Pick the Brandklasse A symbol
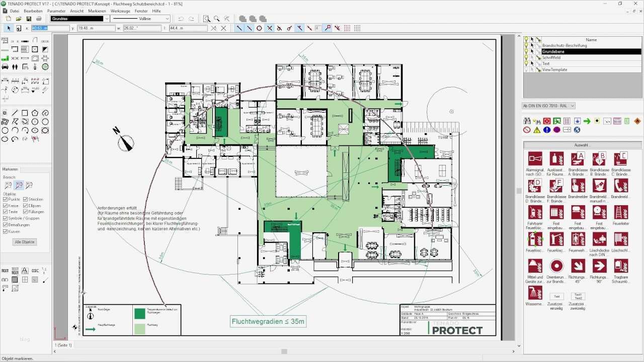Image resolution: width=644 pixels, height=362 pixels. click(x=578, y=158)
